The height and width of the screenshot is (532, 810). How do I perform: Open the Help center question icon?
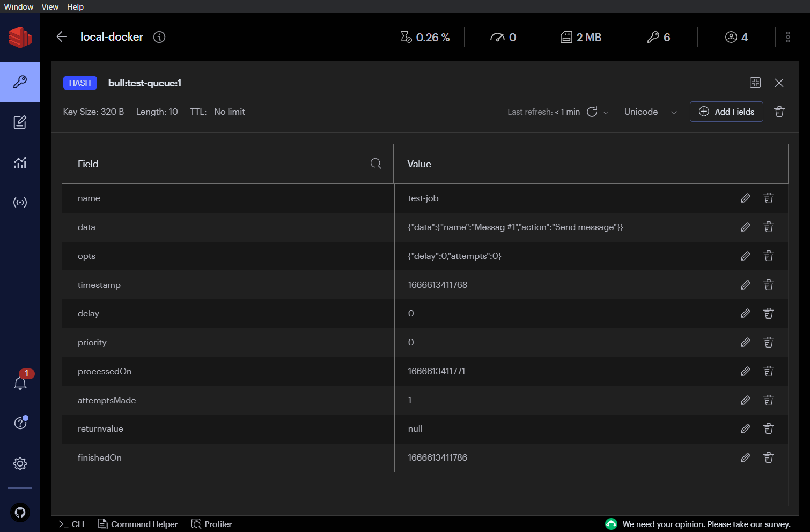pos(20,423)
